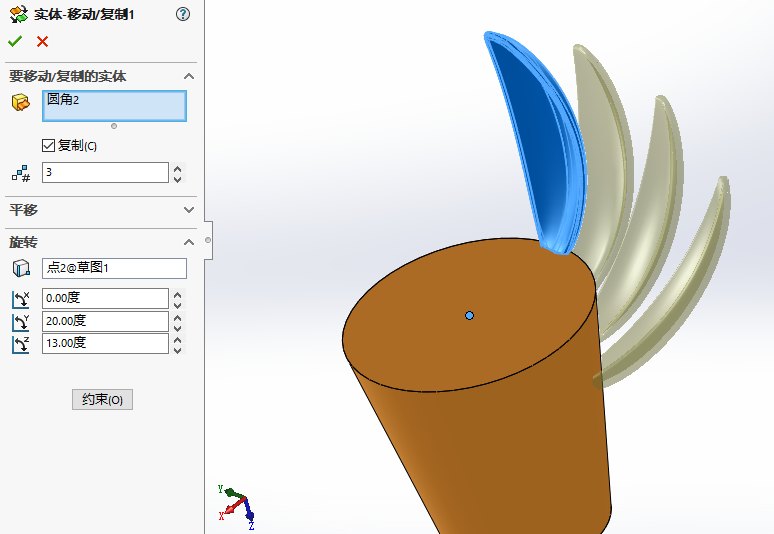Click the Move/Copy Body feature icon
Viewport: 774px width, 534px height.
tap(17, 14)
